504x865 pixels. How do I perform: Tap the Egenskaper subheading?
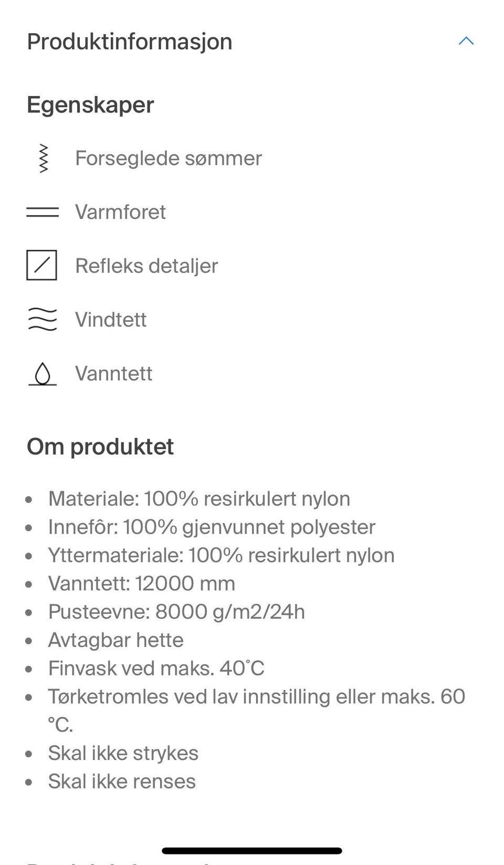click(x=90, y=105)
